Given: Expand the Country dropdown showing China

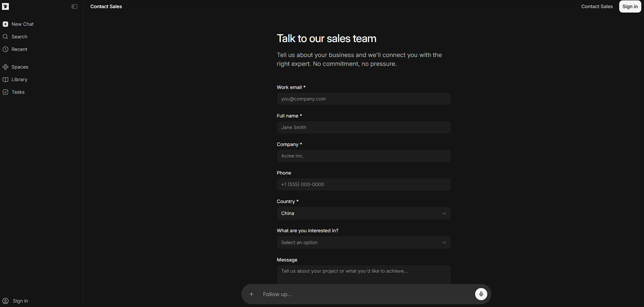Looking at the screenshot, I should pos(364,213).
